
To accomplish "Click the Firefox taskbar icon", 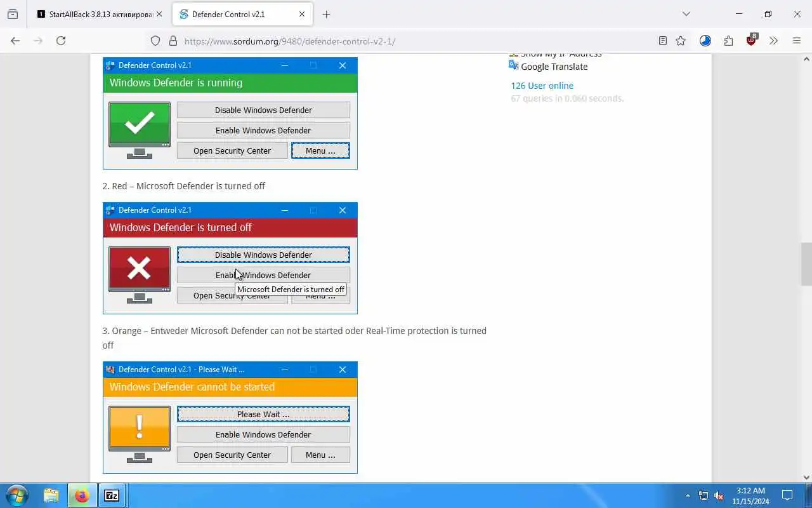I will point(82,495).
